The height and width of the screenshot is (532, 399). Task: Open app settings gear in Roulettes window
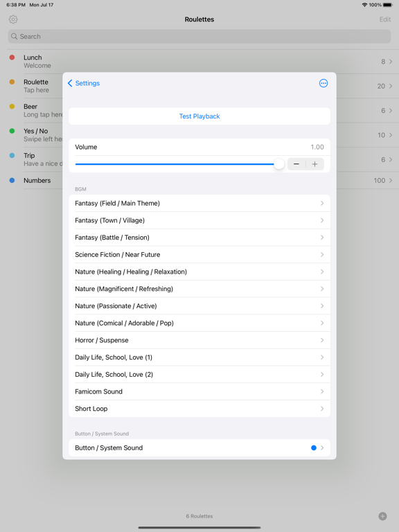(13, 19)
